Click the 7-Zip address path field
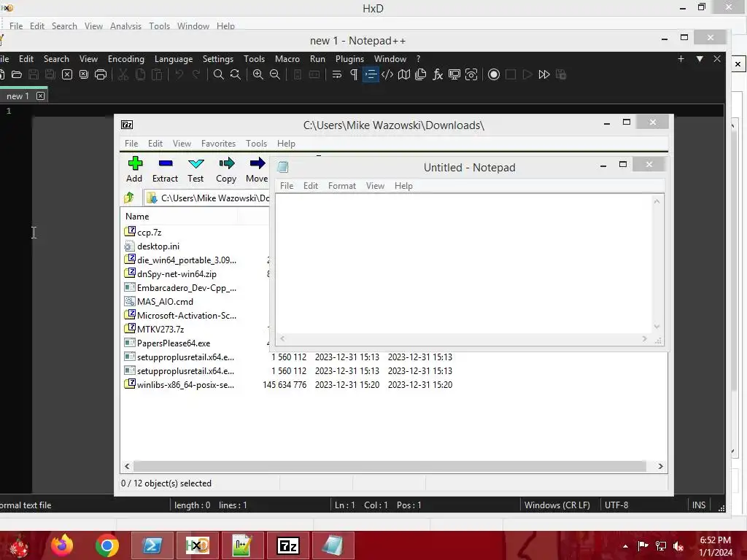 (x=207, y=198)
